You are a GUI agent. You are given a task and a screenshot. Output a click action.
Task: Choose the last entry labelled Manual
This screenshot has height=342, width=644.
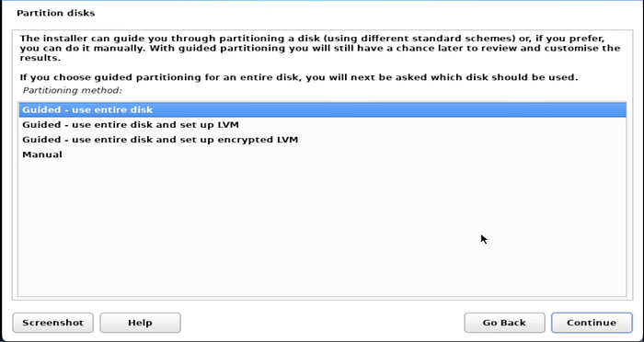pyautogui.click(x=322, y=154)
